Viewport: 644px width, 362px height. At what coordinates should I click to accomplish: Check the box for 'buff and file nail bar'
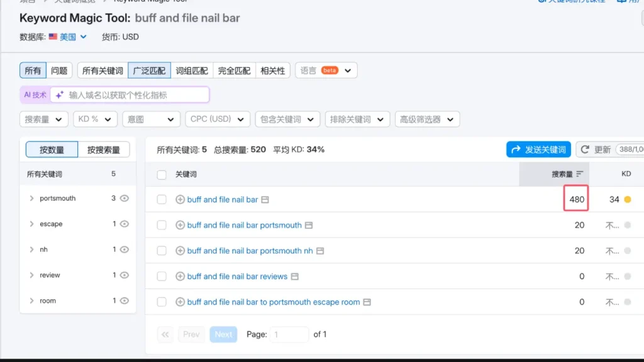[162, 199]
